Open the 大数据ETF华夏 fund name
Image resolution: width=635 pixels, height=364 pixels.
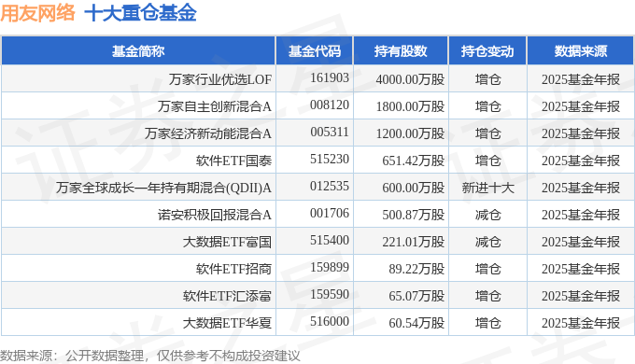pyautogui.click(x=227, y=323)
